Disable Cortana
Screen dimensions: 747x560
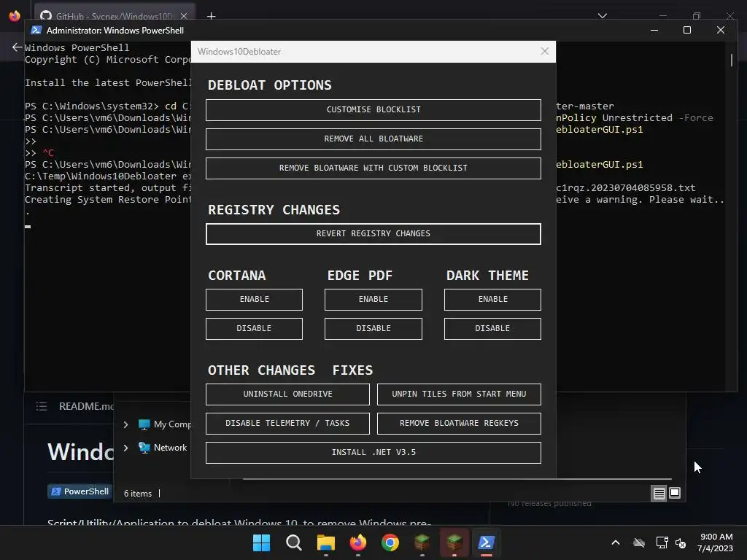coord(254,329)
